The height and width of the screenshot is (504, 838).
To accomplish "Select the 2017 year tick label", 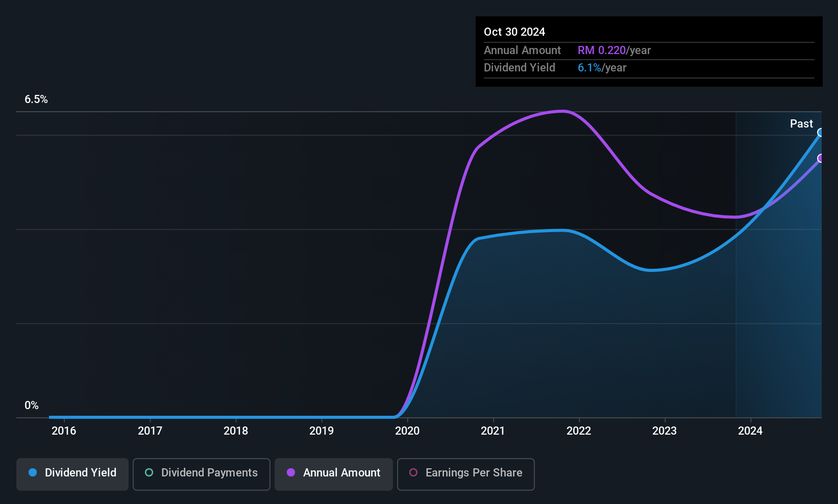I will point(150,431).
